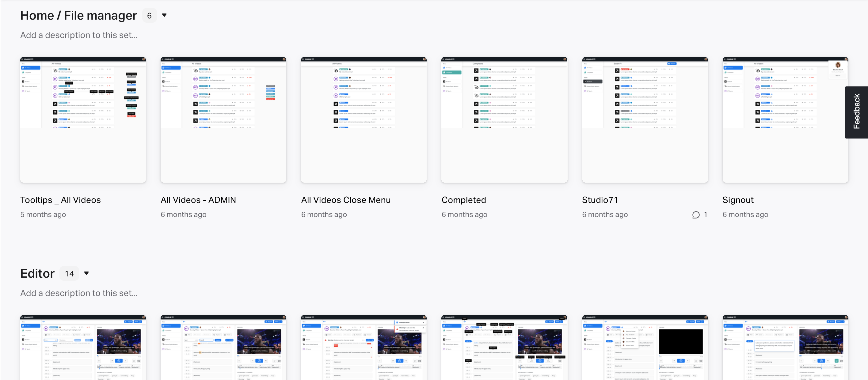
Task: Open the first Editor set thumbnail
Action: pos(83,347)
